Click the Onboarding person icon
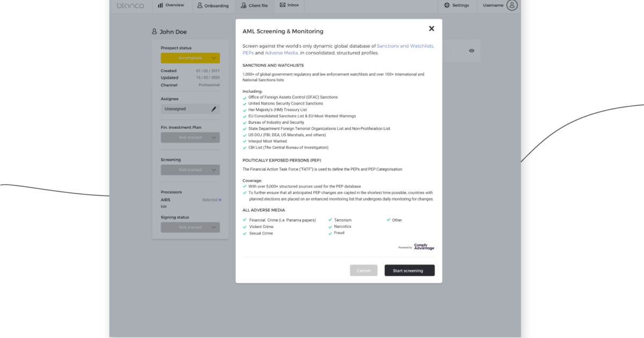This screenshot has width=644, height=338. point(200,5)
